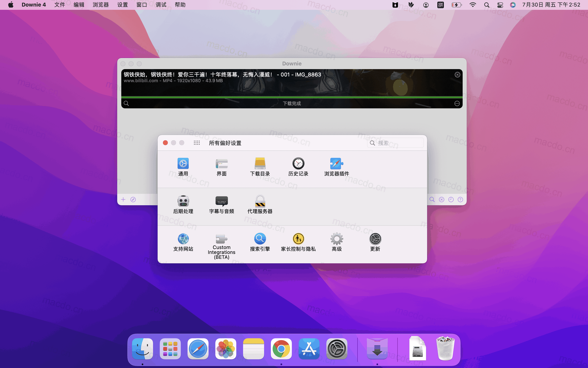Remove the download item with the X button

tap(457, 75)
